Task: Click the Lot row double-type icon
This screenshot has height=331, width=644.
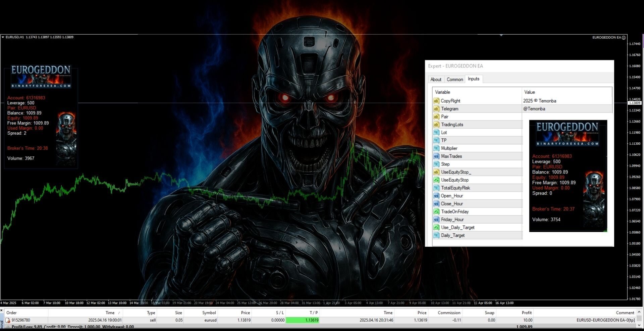Action: pos(436,132)
